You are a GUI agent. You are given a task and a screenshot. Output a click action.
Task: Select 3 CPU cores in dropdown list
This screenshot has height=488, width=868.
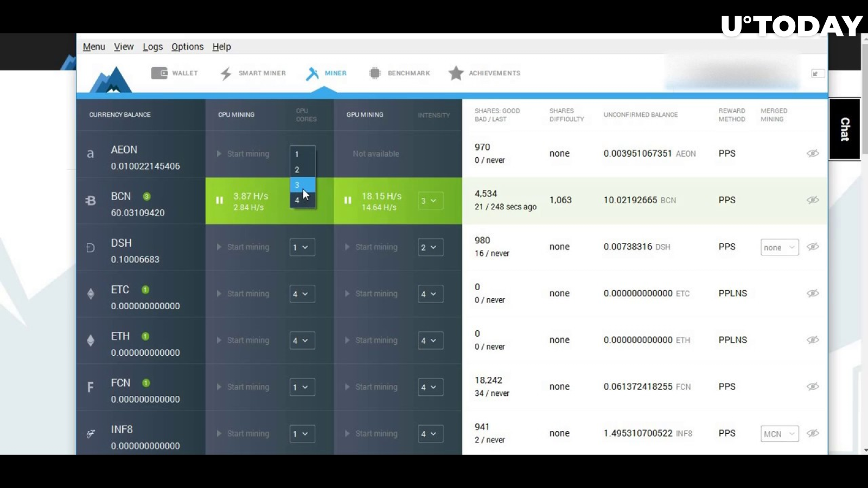(303, 184)
